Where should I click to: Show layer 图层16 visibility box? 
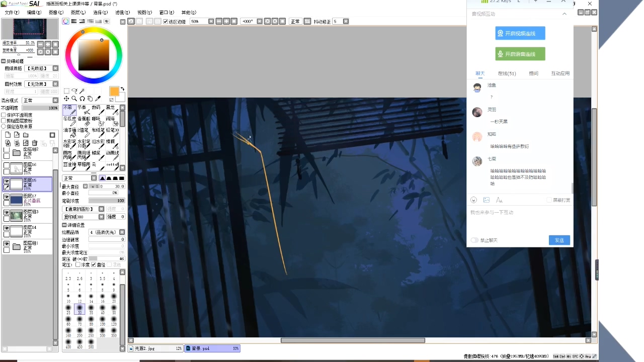(7, 165)
